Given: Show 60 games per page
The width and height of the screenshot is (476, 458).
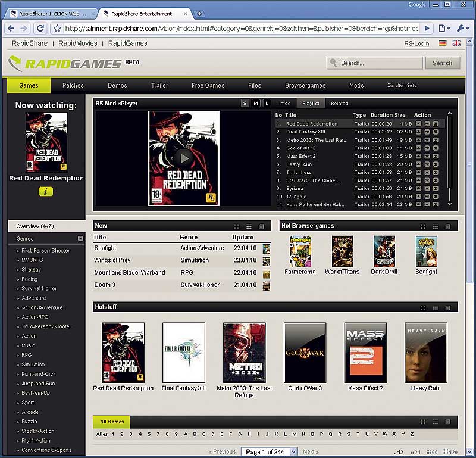Looking at the screenshot, I should (433, 452).
